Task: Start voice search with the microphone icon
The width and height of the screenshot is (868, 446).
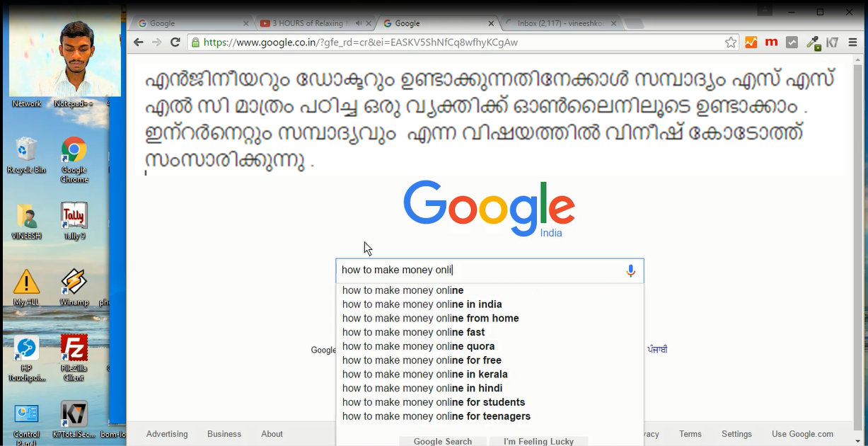Action: (630, 270)
